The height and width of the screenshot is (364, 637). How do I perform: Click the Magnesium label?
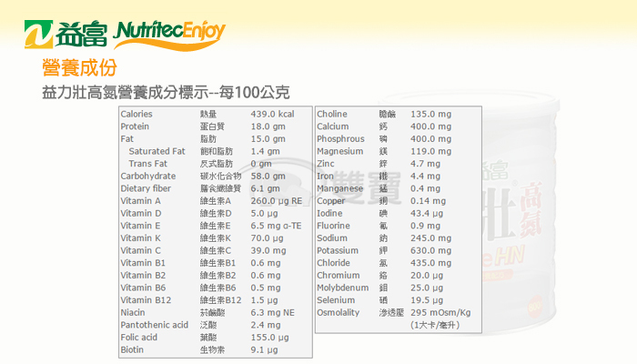click(340, 152)
